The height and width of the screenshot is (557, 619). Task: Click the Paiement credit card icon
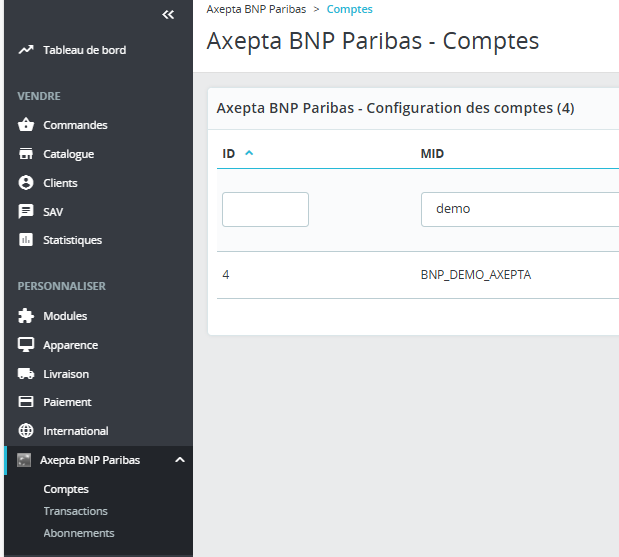26,402
